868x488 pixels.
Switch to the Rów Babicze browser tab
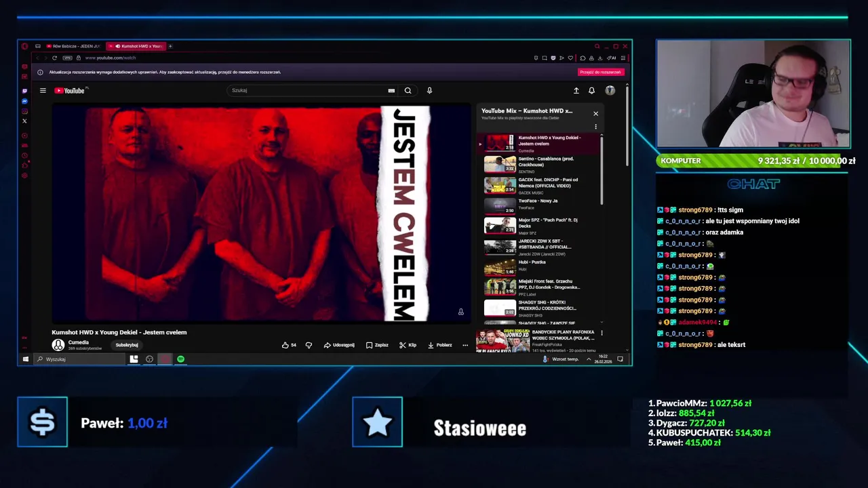click(73, 46)
